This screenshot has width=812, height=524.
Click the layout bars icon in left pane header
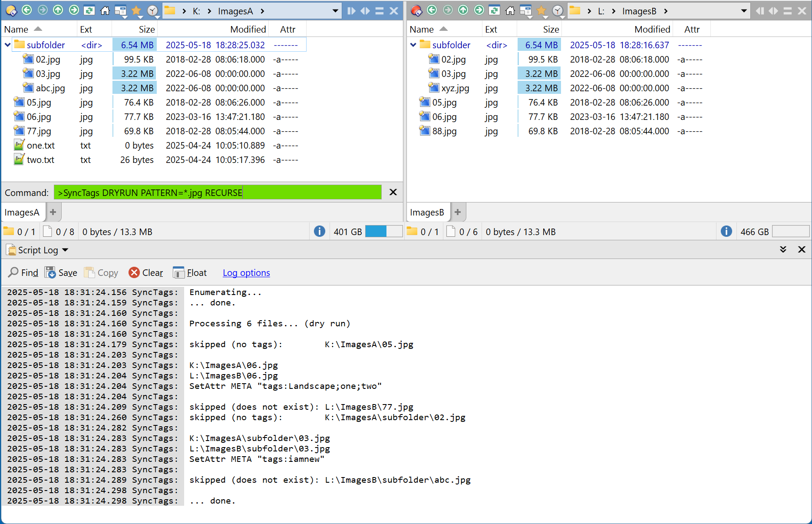[x=380, y=11]
